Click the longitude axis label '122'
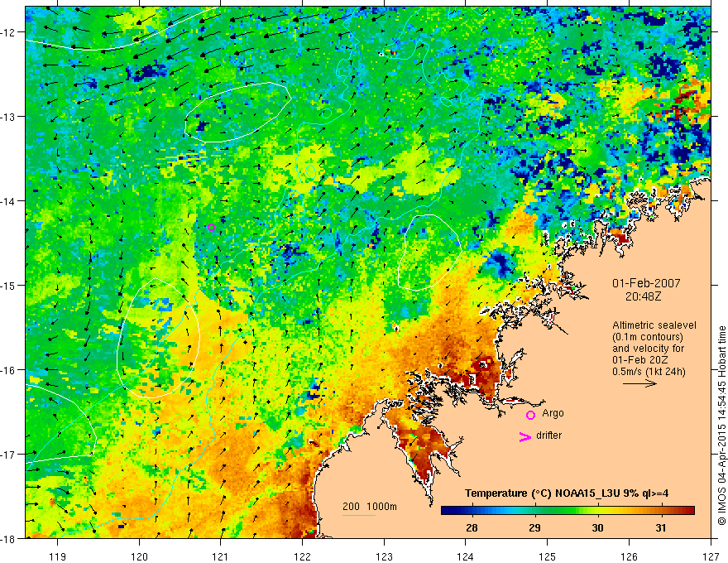 coord(302,556)
